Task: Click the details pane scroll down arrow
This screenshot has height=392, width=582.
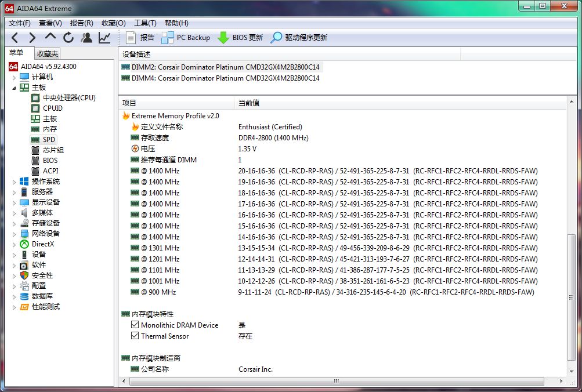Action: pos(571,371)
